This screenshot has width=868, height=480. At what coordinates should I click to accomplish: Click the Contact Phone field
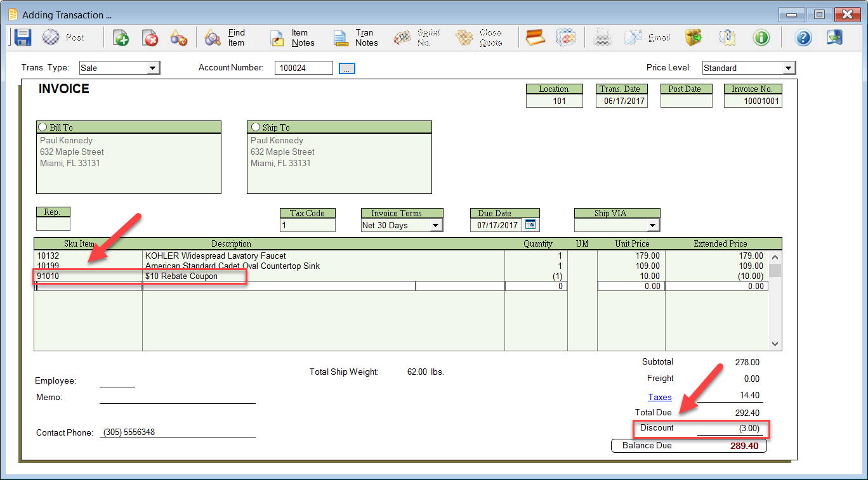point(178,432)
